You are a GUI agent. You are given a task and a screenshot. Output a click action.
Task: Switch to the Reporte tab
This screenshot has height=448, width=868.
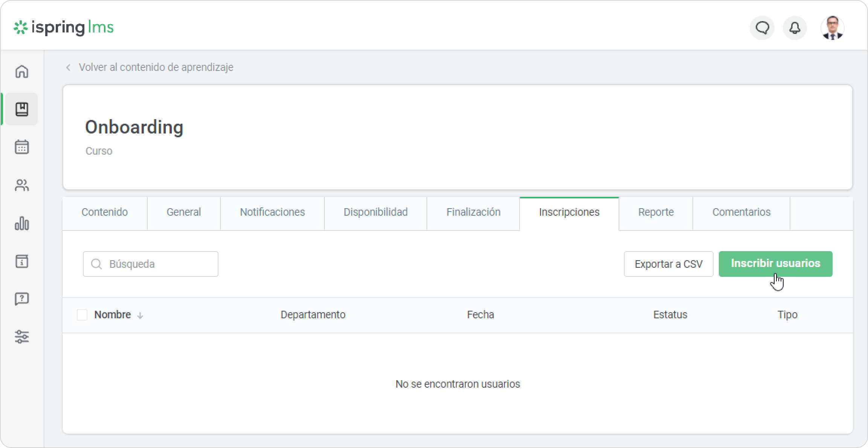click(x=656, y=212)
